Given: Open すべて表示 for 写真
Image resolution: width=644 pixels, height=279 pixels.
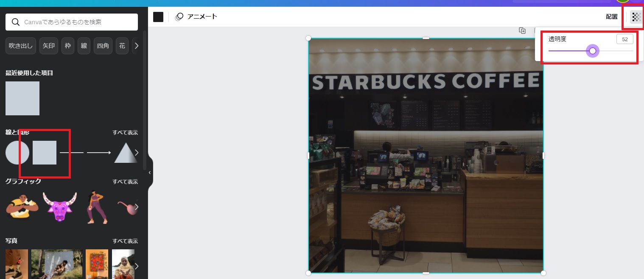Looking at the screenshot, I should 125,241.
